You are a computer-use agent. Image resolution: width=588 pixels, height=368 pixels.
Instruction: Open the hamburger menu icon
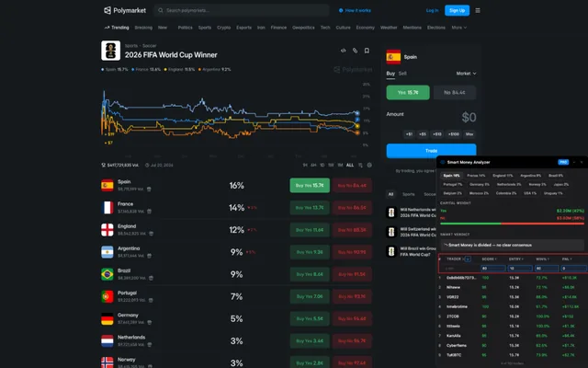coord(478,10)
